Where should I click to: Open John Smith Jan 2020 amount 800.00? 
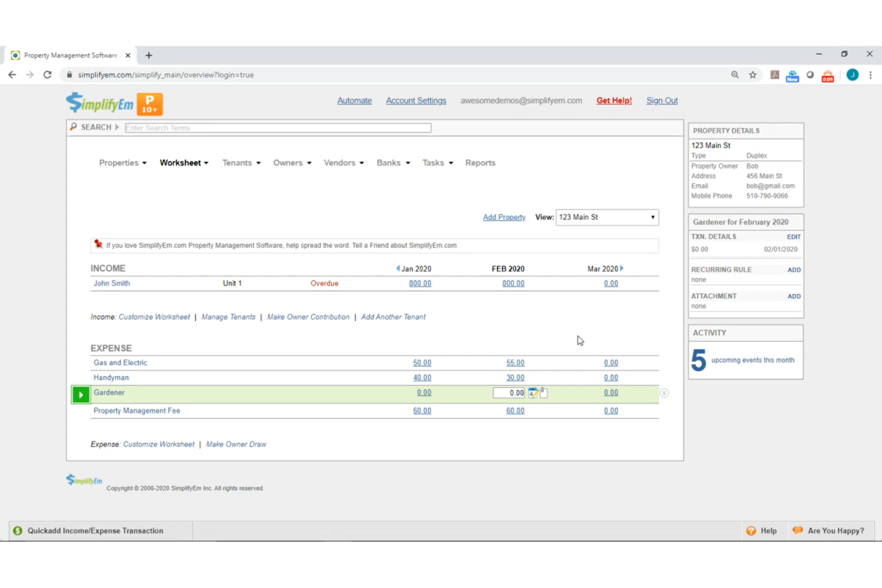pyautogui.click(x=420, y=284)
